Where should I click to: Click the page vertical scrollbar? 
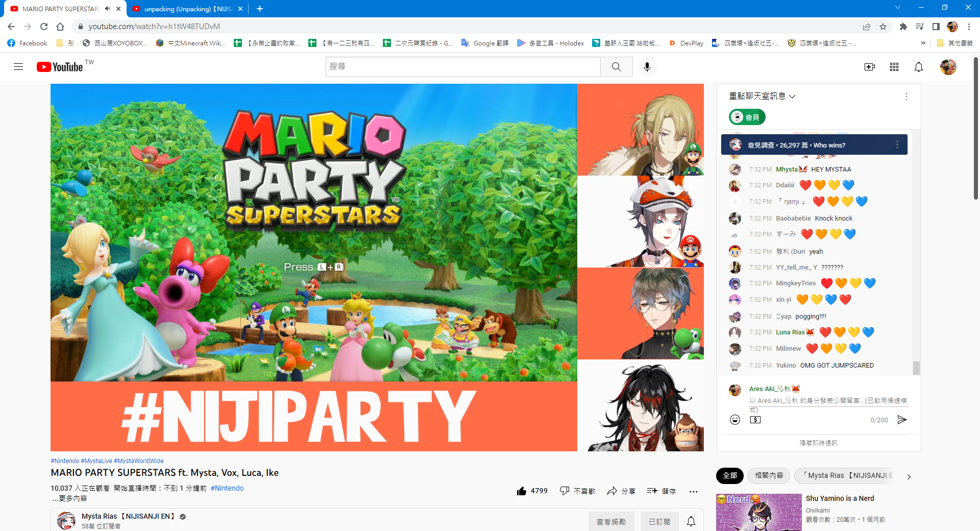(x=976, y=128)
